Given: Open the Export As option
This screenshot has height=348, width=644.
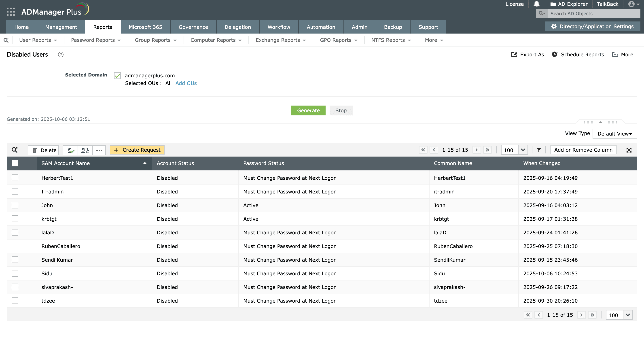Looking at the screenshot, I should 527,55.
